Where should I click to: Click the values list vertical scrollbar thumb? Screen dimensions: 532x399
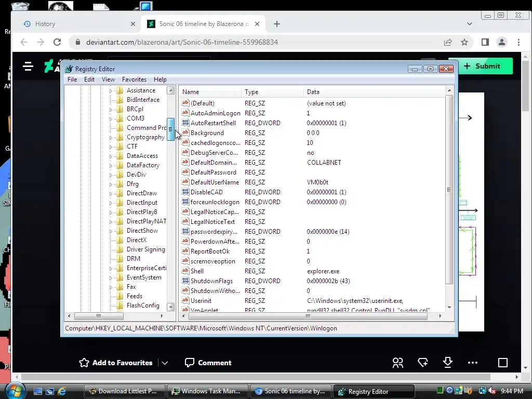(449, 190)
